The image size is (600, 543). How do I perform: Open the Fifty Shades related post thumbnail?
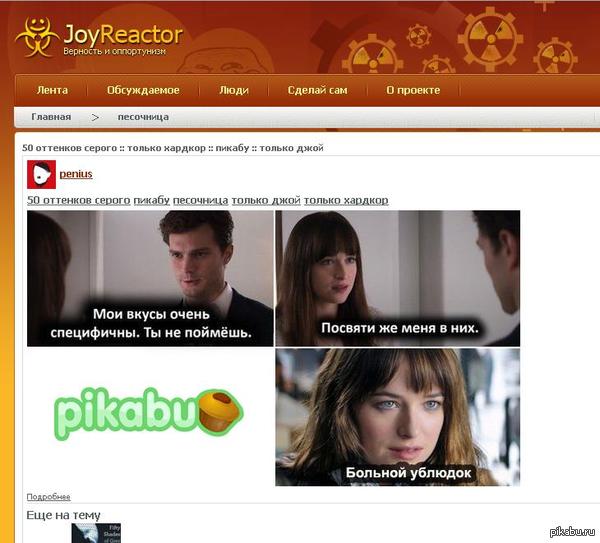(x=96, y=533)
